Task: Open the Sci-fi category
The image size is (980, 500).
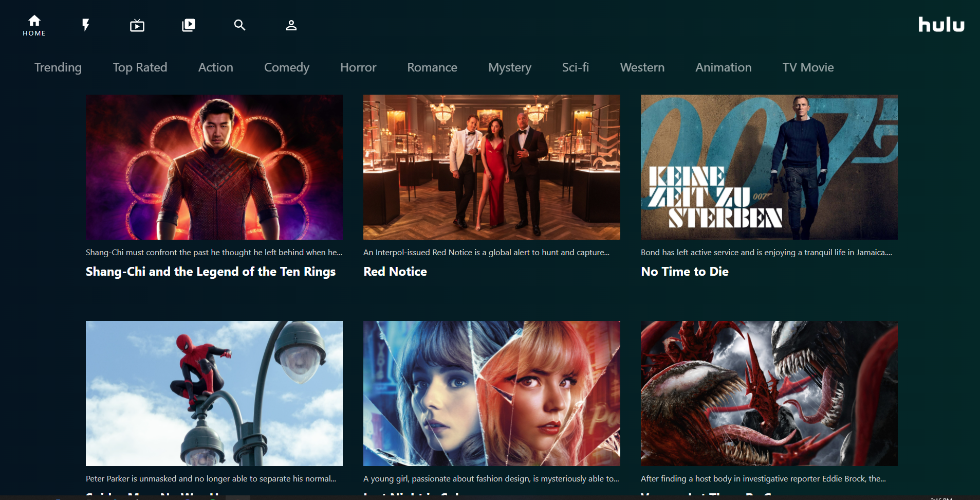Action: [x=575, y=67]
